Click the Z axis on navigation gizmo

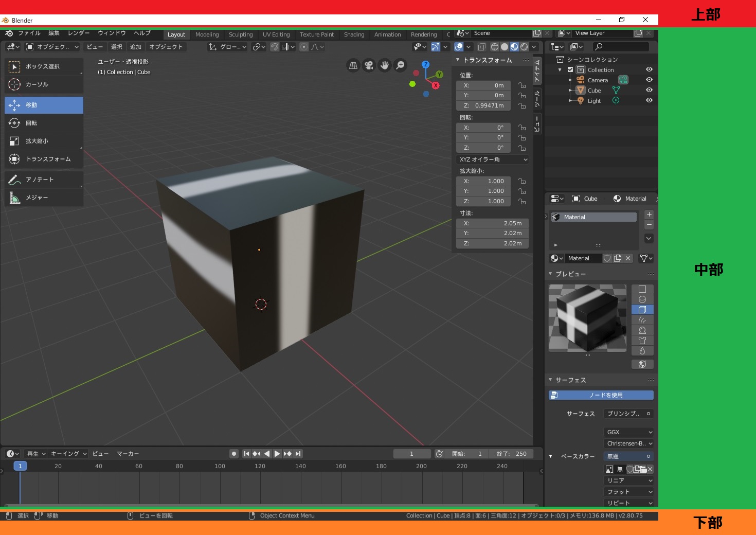coord(425,64)
